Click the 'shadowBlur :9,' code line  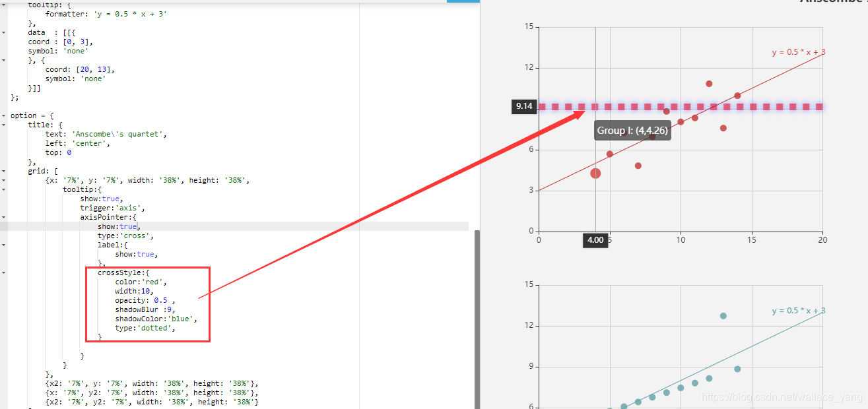(145, 309)
